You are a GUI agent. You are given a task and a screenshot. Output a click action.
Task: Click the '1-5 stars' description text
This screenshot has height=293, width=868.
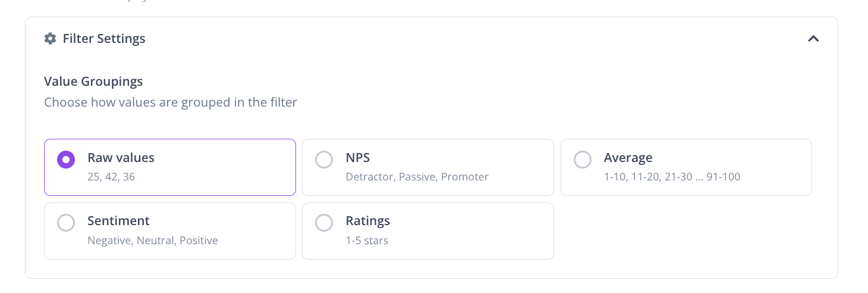(367, 241)
